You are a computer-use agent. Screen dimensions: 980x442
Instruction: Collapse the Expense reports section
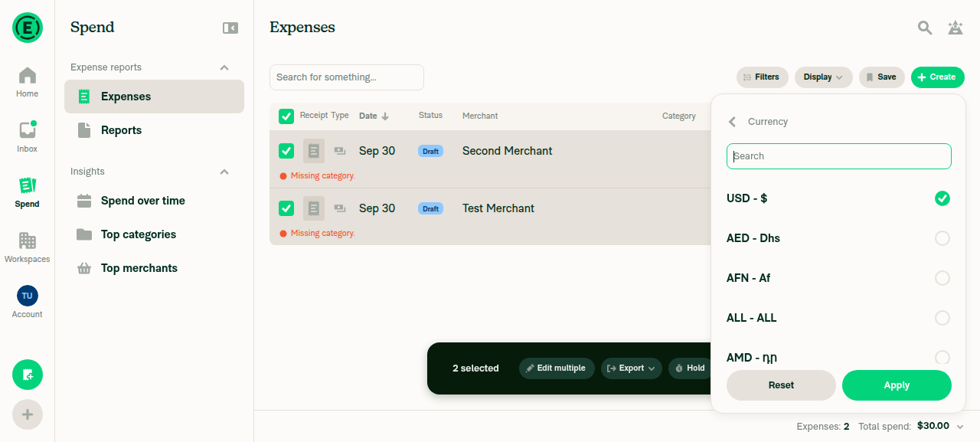(224, 67)
